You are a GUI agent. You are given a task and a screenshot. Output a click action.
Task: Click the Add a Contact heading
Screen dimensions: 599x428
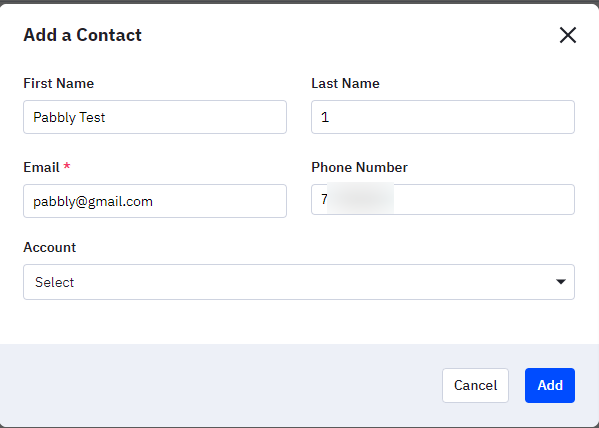pos(83,35)
